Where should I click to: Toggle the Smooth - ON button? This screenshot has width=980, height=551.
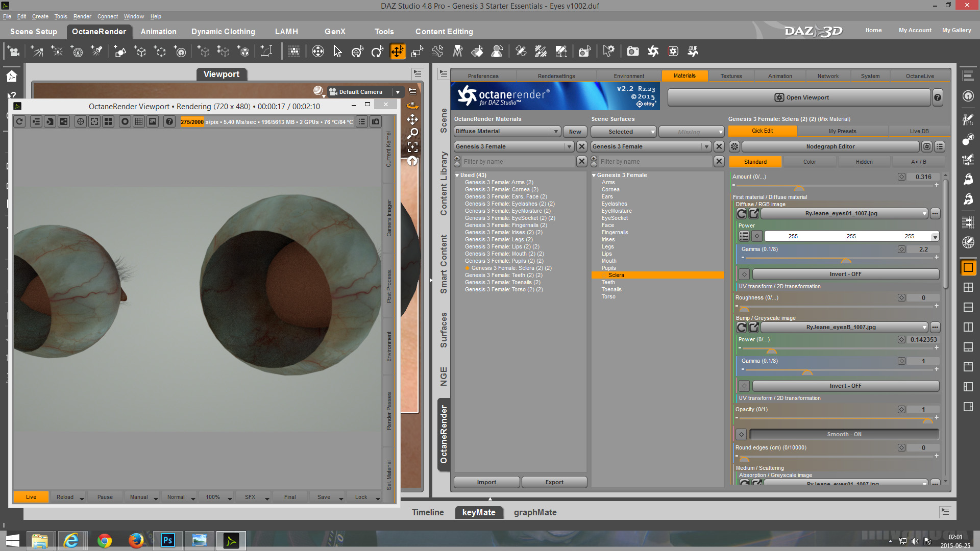tap(844, 434)
